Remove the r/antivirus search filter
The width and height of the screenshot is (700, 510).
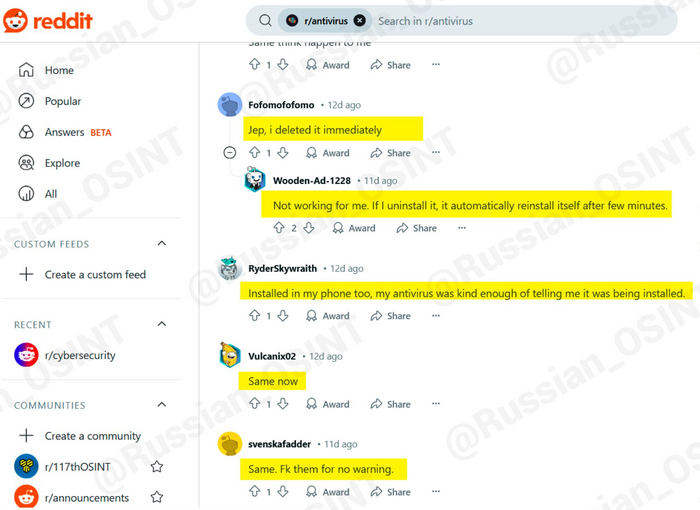click(x=359, y=21)
